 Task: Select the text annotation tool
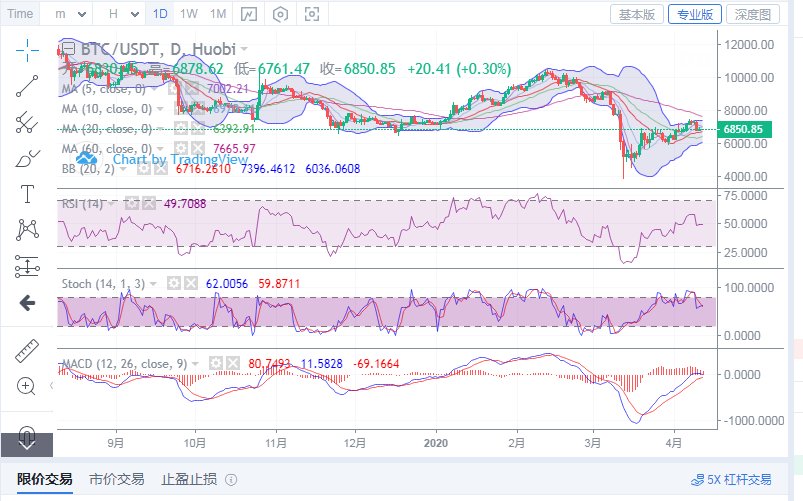coord(27,194)
